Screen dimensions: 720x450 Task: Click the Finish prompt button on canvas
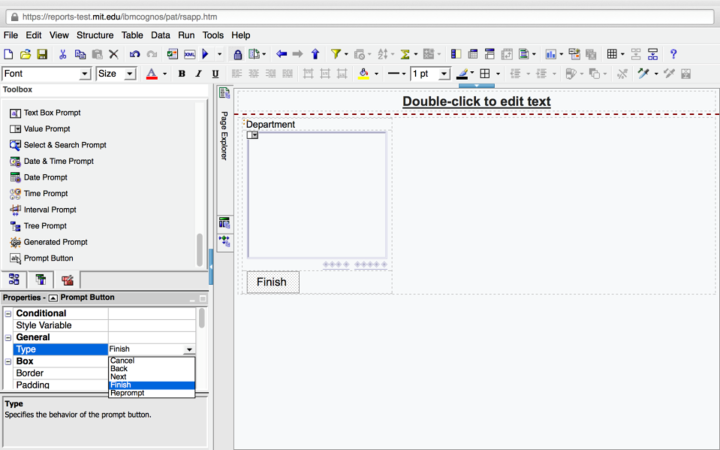[272, 282]
